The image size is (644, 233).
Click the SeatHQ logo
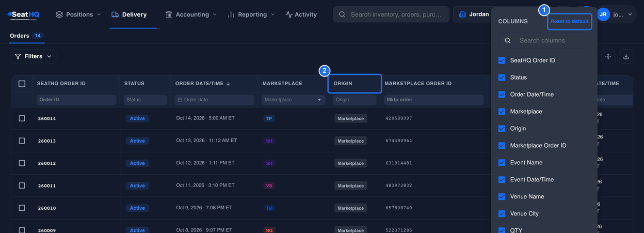23,14
